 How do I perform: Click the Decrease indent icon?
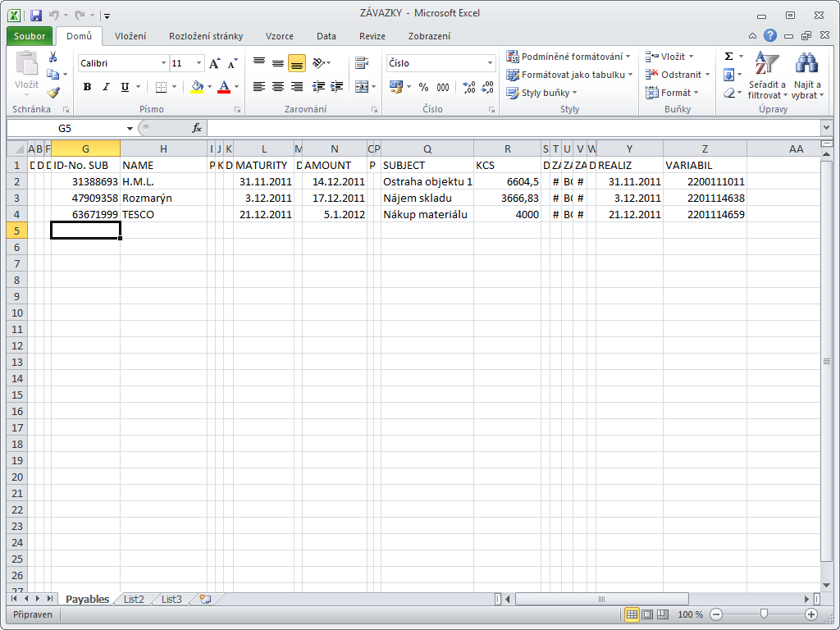pos(318,87)
